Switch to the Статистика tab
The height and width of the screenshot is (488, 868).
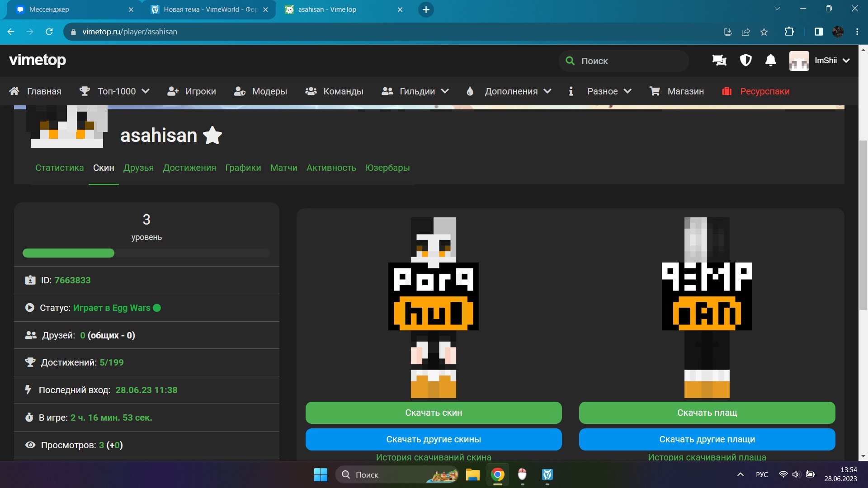click(59, 168)
